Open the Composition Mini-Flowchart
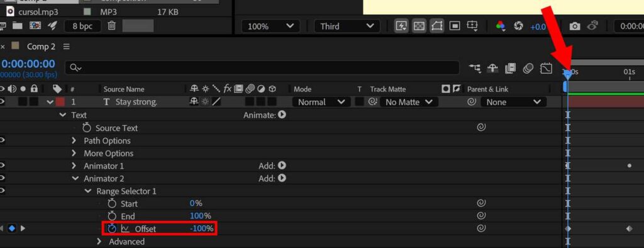 (475, 68)
